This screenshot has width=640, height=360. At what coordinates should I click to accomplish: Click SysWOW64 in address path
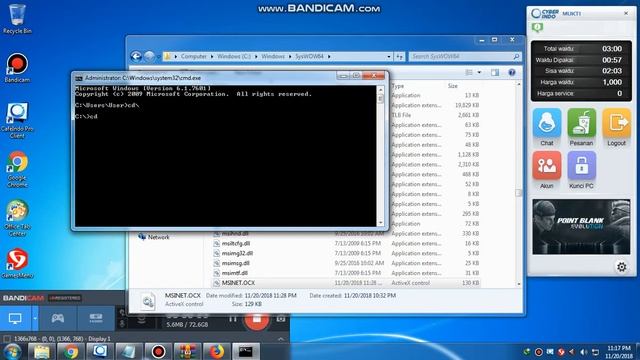(309, 56)
